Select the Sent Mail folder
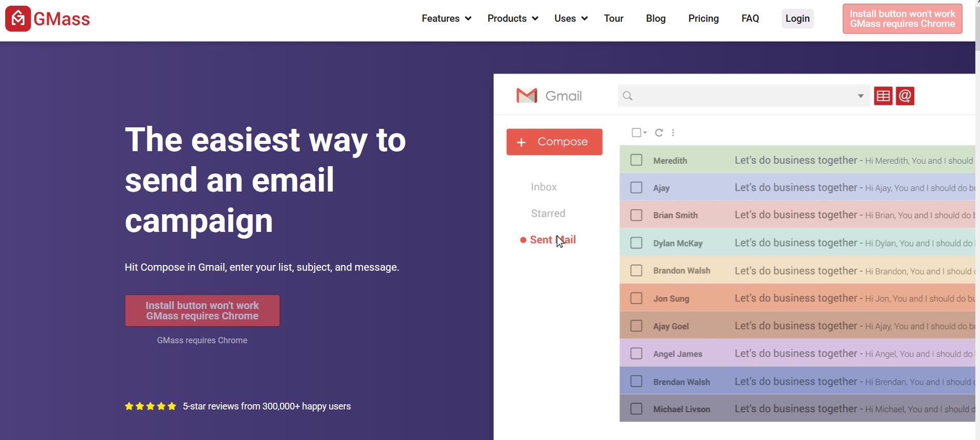Viewport: 980px width, 440px height. pos(552,240)
